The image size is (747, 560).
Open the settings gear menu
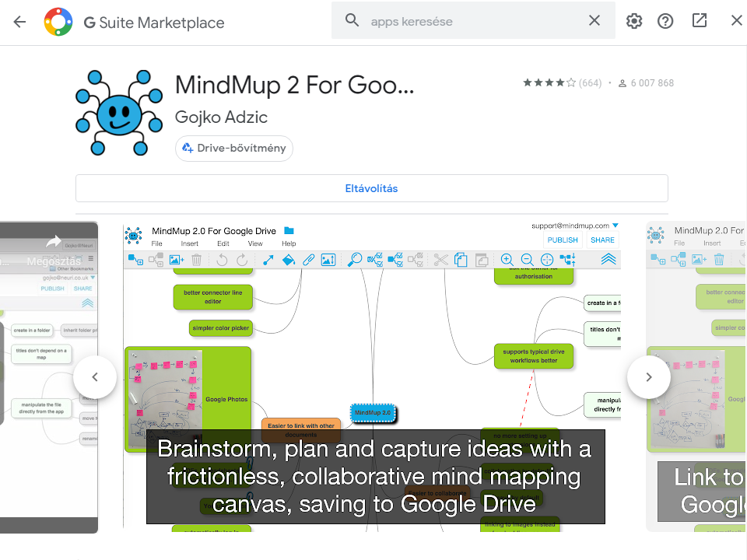(634, 21)
